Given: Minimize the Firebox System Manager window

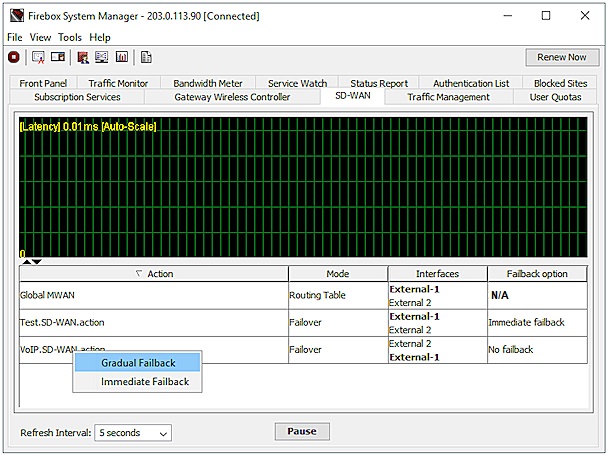Looking at the screenshot, I should [x=507, y=16].
